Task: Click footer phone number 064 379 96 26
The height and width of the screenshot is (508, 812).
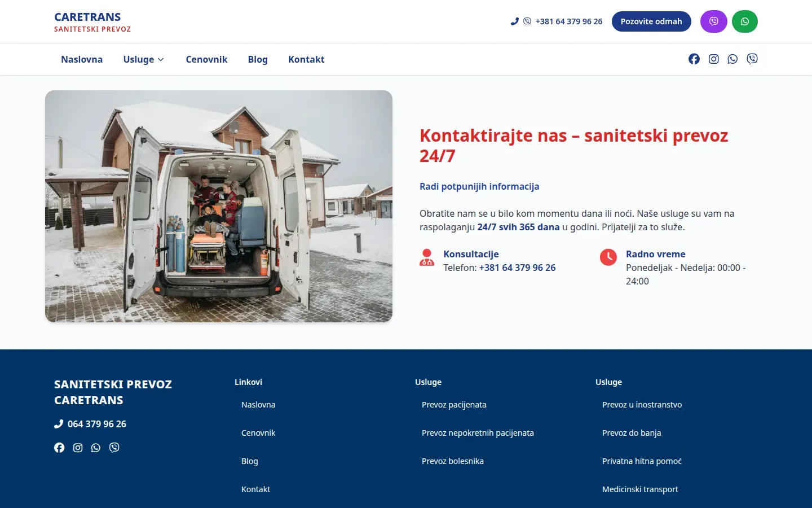Action: click(97, 424)
